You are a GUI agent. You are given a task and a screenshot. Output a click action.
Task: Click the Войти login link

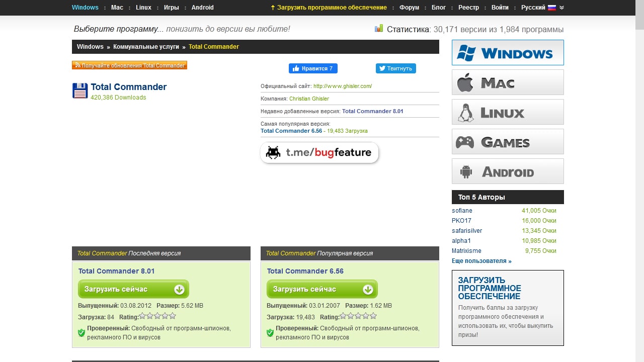(500, 8)
